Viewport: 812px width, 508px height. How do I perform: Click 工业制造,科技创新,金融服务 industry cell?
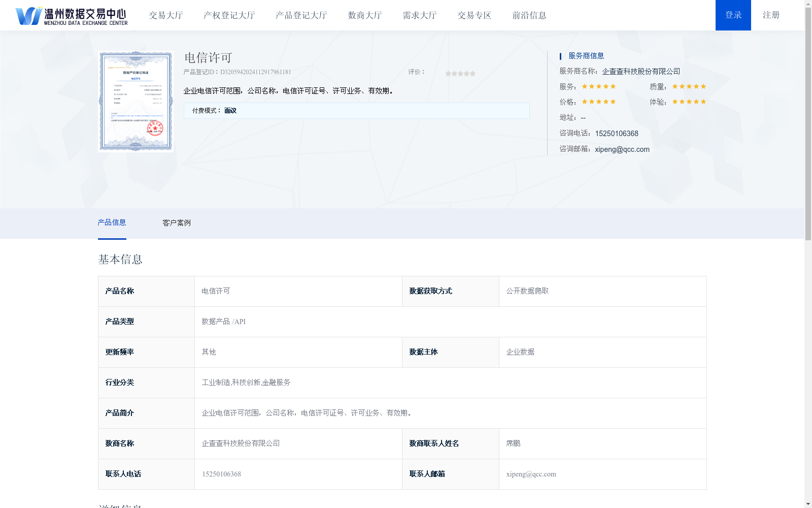point(451,383)
